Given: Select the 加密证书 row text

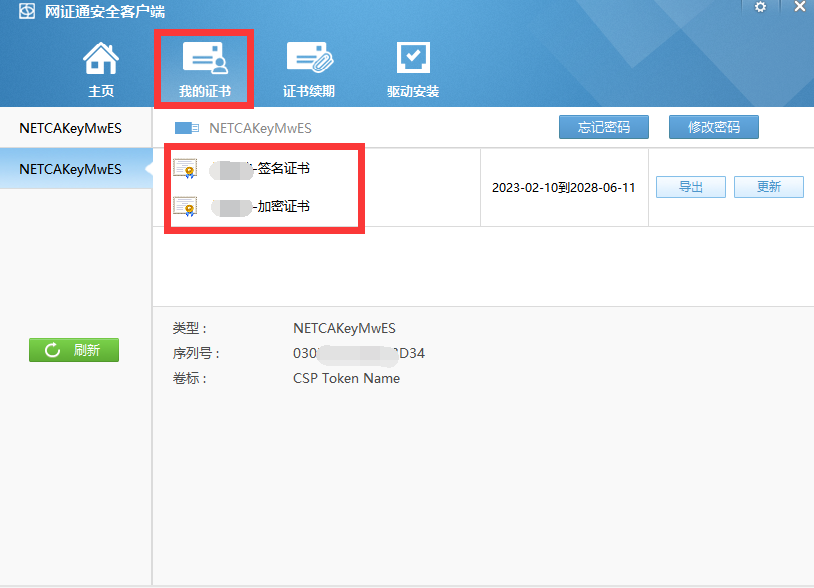Looking at the screenshot, I should 283,206.
